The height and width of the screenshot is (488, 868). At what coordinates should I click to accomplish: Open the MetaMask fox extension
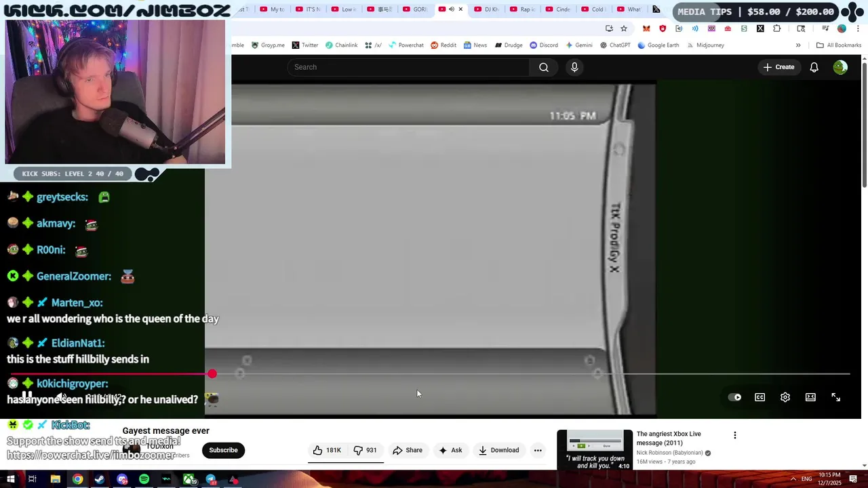tap(646, 28)
